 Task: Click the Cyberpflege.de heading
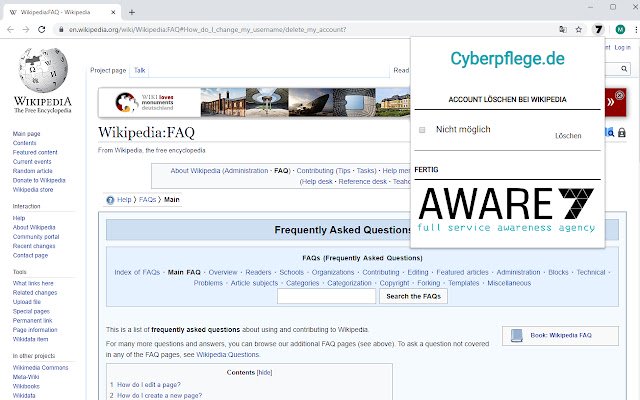507,59
